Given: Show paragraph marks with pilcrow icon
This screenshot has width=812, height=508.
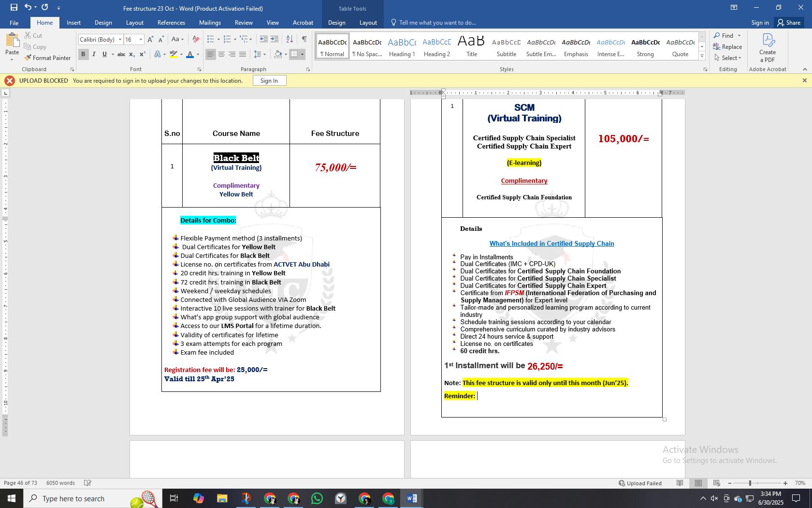Looking at the screenshot, I should coord(304,40).
